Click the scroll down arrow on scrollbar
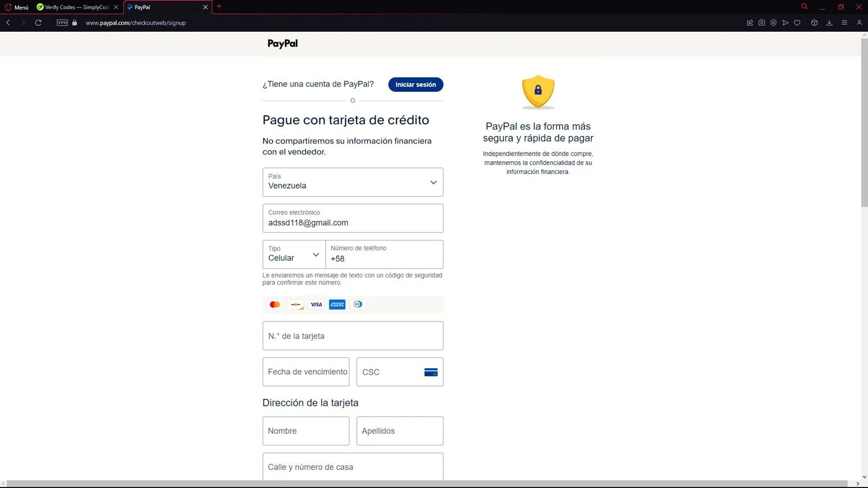The width and height of the screenshot is (868, 488). coord(865,477)
